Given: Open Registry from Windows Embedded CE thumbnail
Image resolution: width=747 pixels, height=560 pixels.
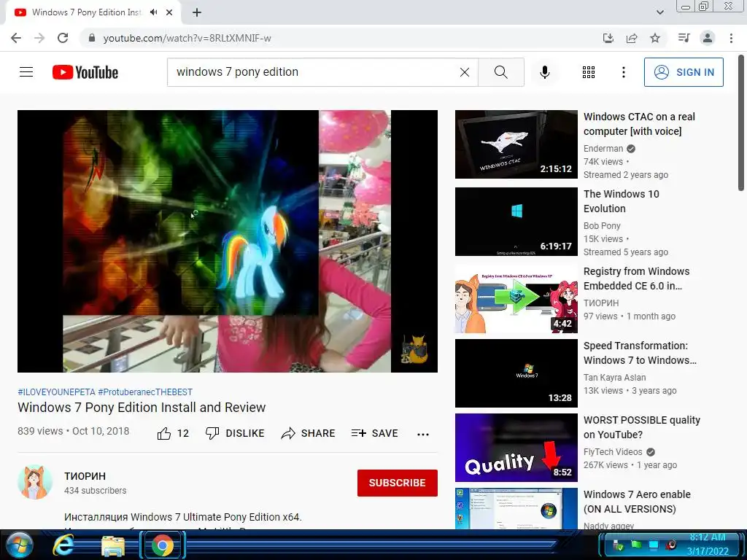Looking at the screenshot, I should (516, 298).
